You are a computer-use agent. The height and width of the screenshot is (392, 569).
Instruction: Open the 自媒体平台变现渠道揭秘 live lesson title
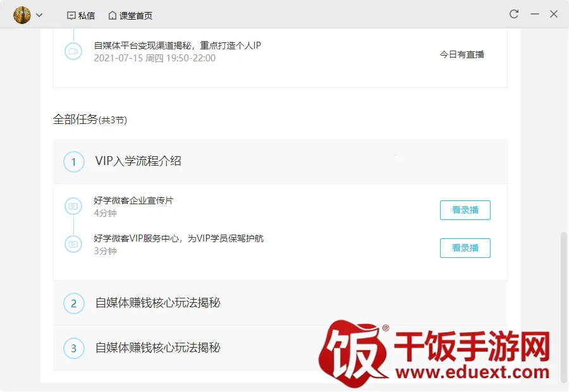[x=178, y=46]
